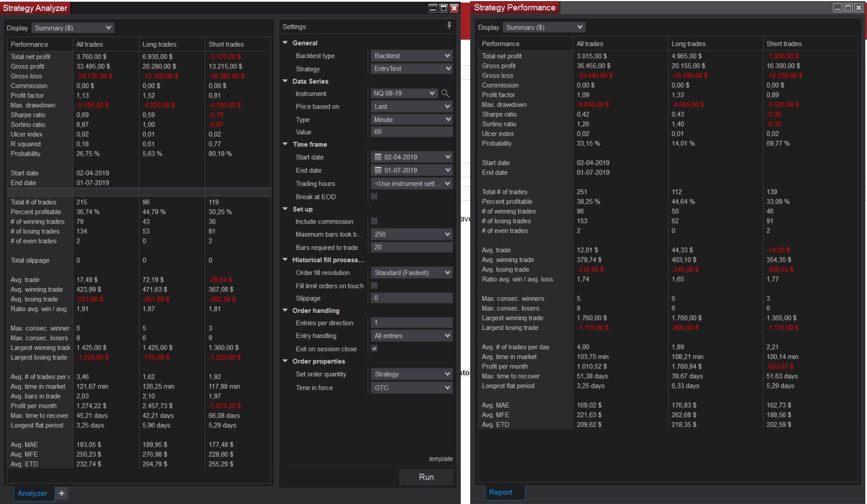Edit the Bars required to trade field
The height and width of the screenshot is (504, 867).
412,247
